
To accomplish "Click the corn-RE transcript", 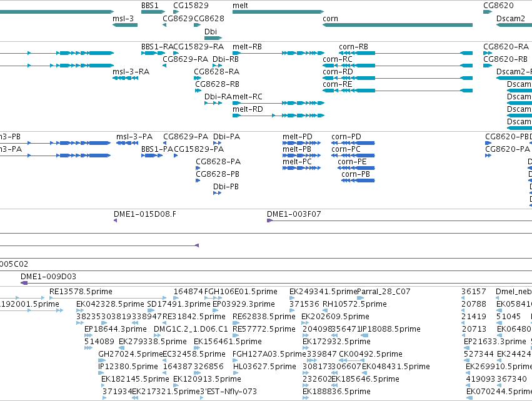I will coord(398,91).
